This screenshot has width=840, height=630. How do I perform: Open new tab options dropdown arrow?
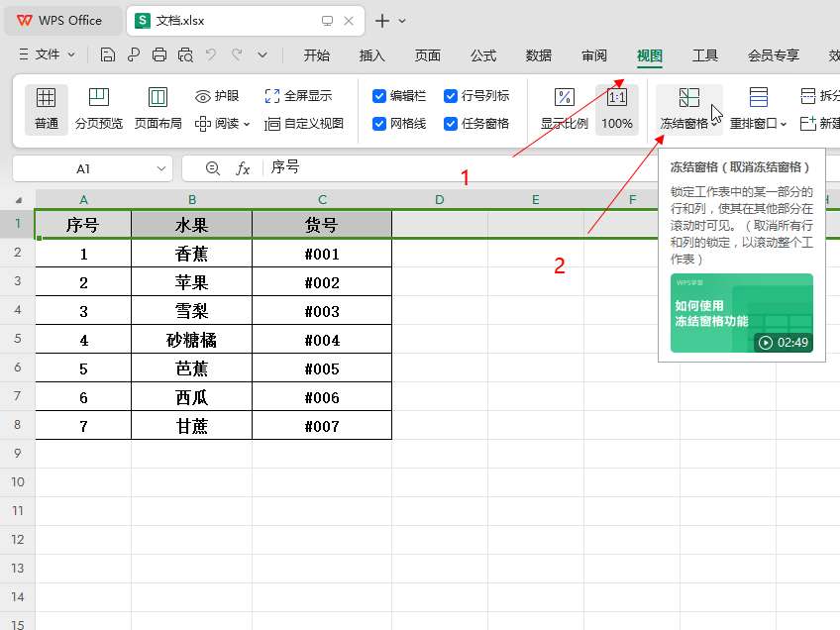click(x=402, y=21)
